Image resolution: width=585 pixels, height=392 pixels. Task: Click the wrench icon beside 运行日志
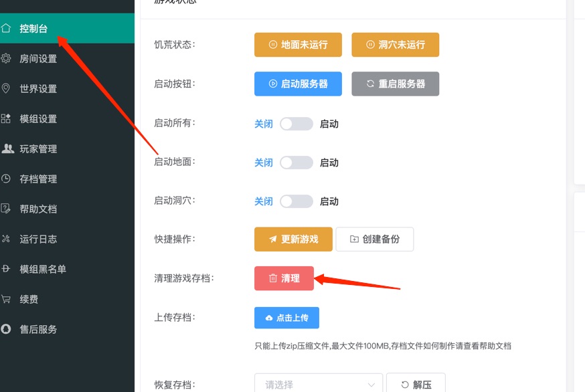[x=6, y=239]
